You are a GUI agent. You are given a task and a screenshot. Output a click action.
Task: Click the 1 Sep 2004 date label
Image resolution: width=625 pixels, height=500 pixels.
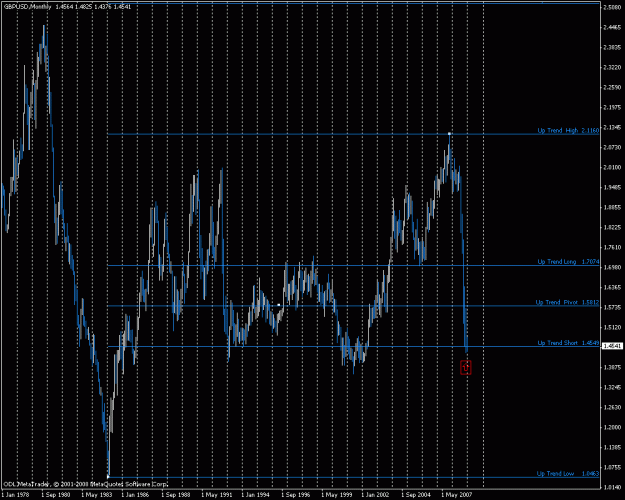[x=417, y=495]
